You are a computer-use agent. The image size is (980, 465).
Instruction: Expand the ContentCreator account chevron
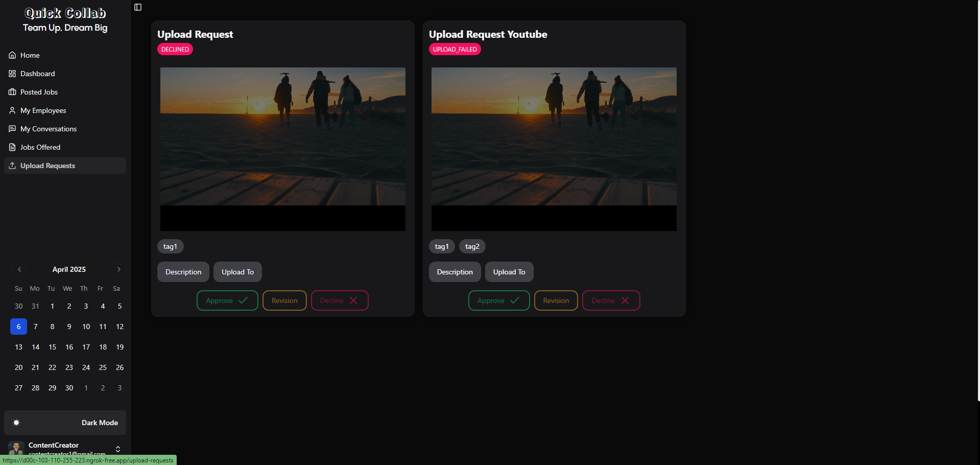(x=118, y=449)
